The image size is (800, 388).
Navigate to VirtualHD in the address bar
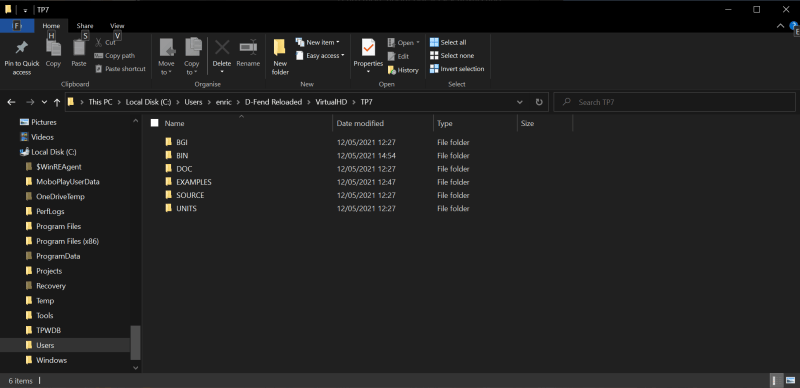331,102
